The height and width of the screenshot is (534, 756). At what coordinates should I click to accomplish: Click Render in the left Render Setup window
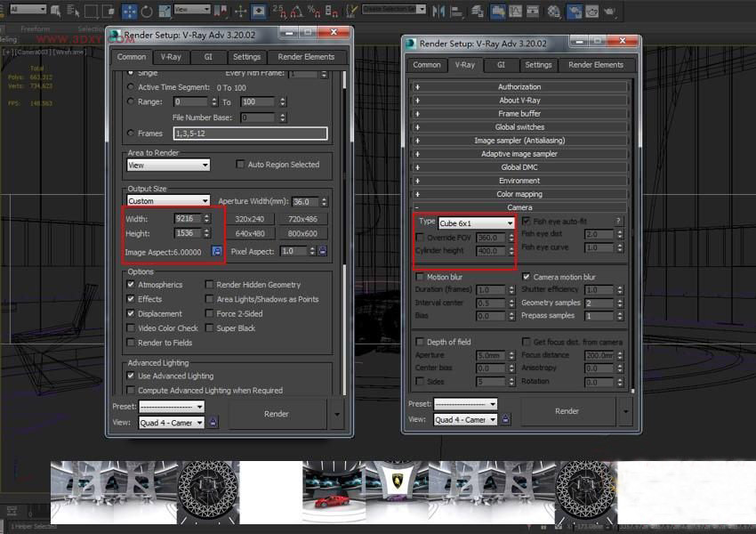pyautogui.click(x=277, y=414)
